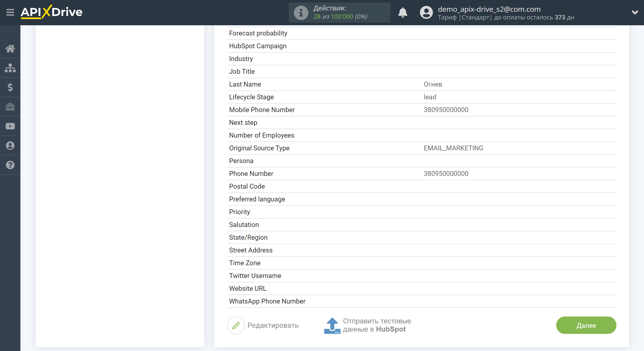Screen dimensions: 644x351
Task: Click the Street Address row
Action: pos(422,250)
